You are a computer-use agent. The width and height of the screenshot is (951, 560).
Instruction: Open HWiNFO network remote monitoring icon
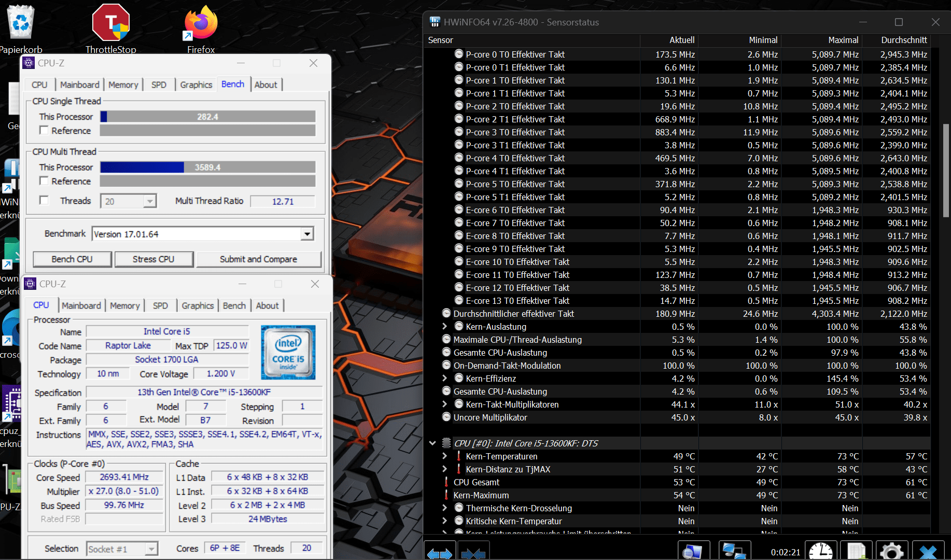(735, 551)
